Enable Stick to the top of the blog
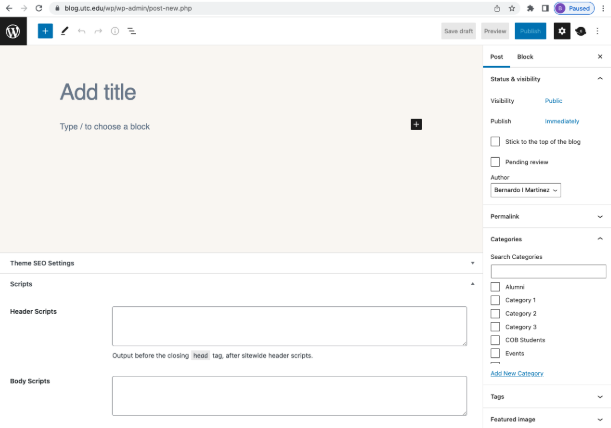 495,142
